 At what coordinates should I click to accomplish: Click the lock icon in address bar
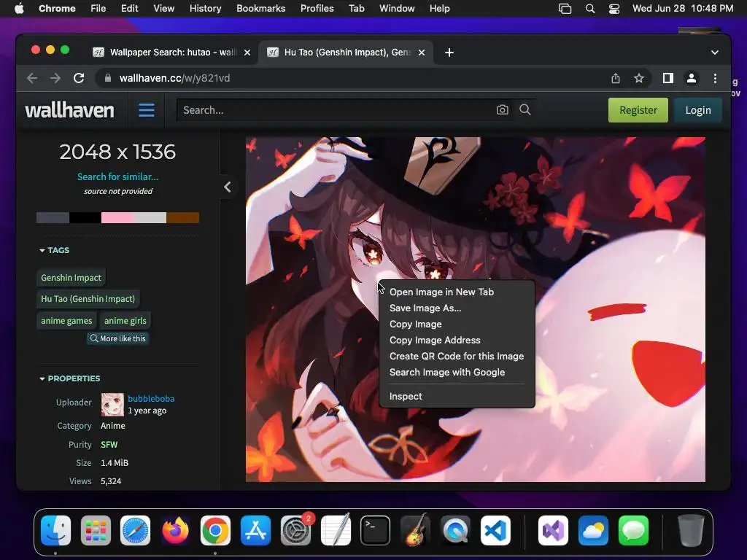pos(108,78)
